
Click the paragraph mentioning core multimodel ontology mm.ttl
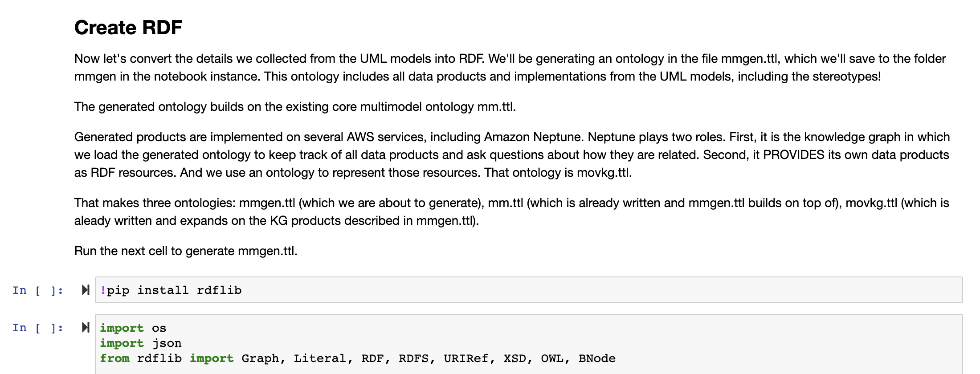[295, 107]
